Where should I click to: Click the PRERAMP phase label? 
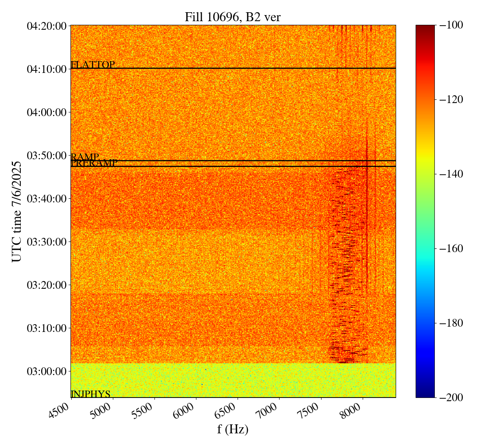click(94, 163)
